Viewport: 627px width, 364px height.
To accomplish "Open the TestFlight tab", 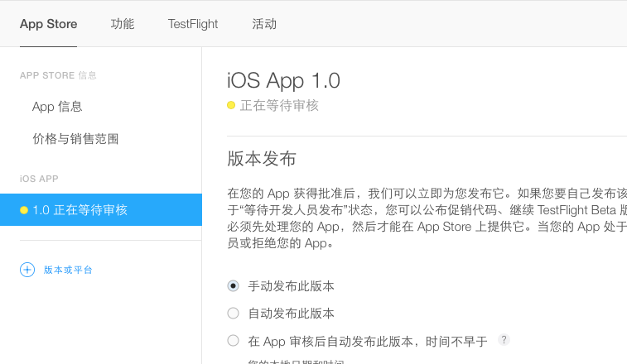I will tap(193, 24).
